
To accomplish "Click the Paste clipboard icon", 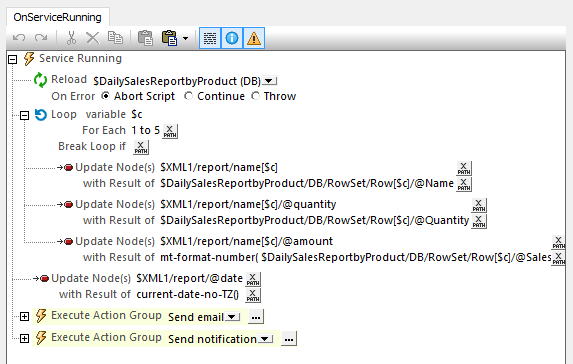I will pos(145,38).
